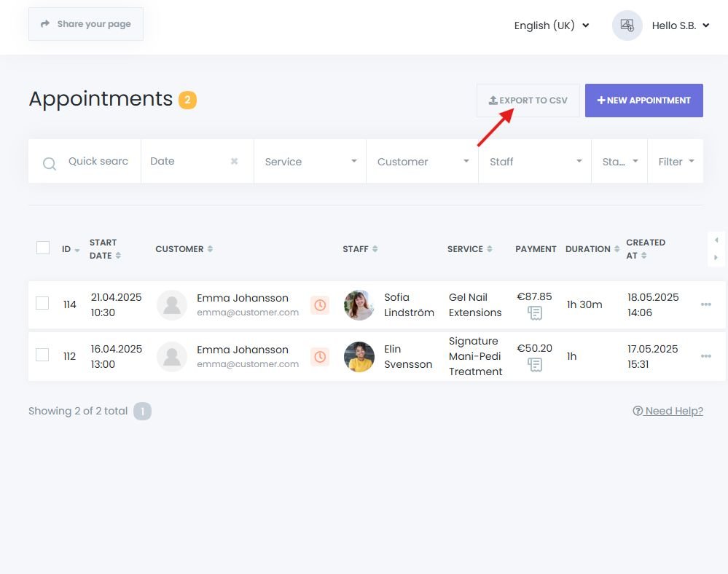The image size is (728, 574).
Task: Click the New Appointment button
Action: pyautogui.click(x=643, y=101)
